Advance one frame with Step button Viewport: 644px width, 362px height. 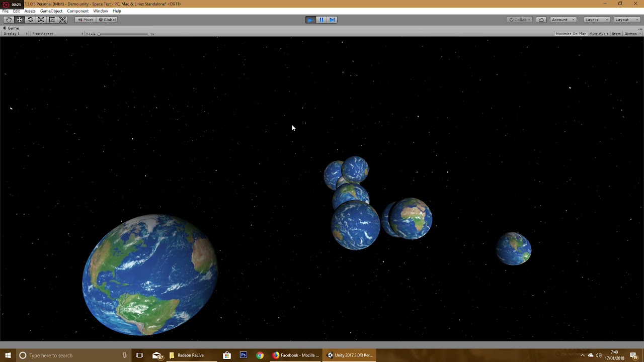coord(332,20)
